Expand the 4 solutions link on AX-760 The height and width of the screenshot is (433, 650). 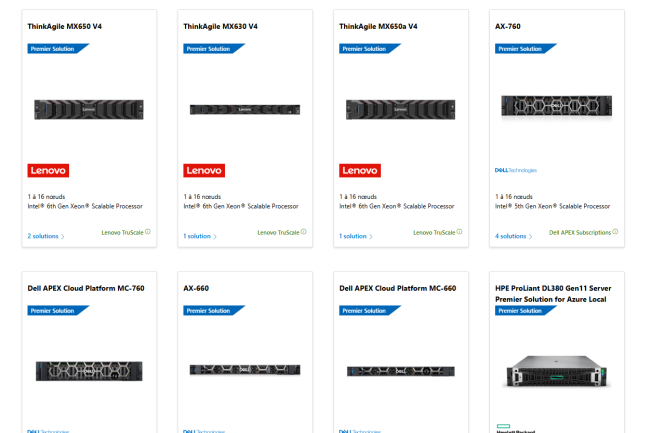pos(513,237)
